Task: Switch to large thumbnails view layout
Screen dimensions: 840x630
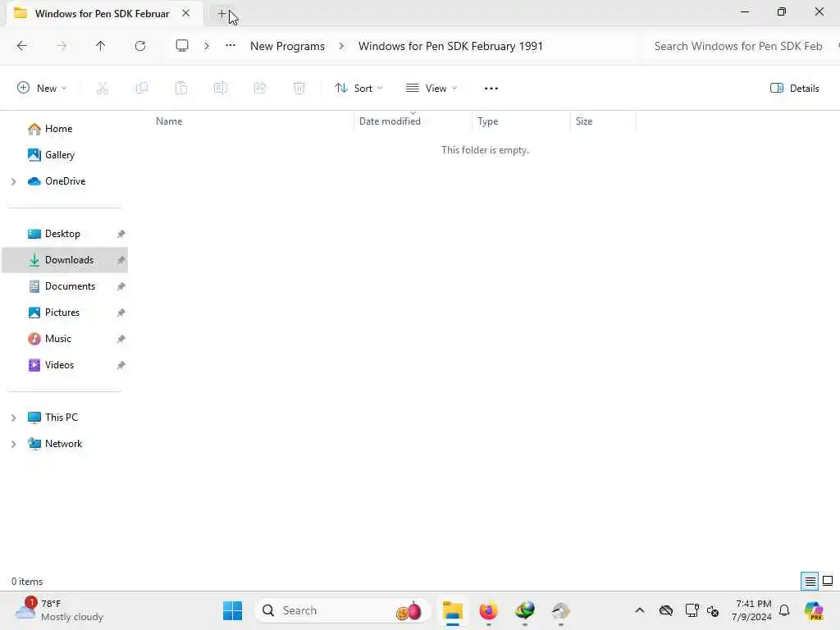Action: point(828,581)
